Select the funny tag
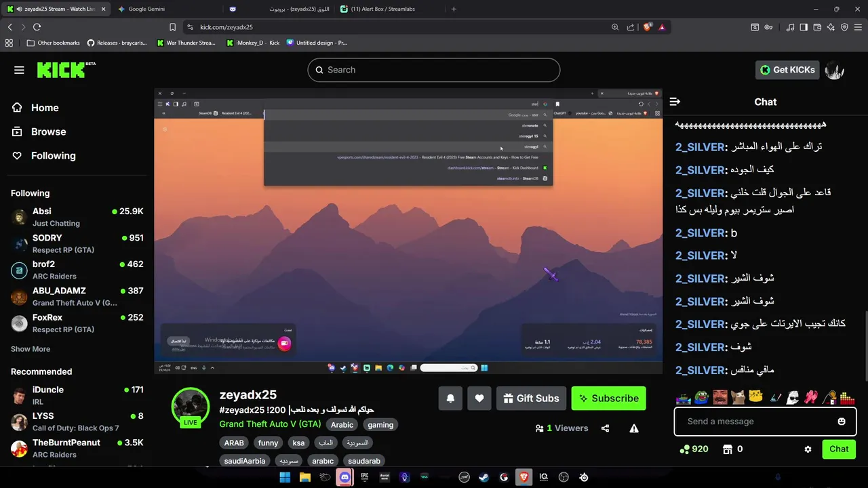Screen dimensions: 868x488 (x=268, y=443)
